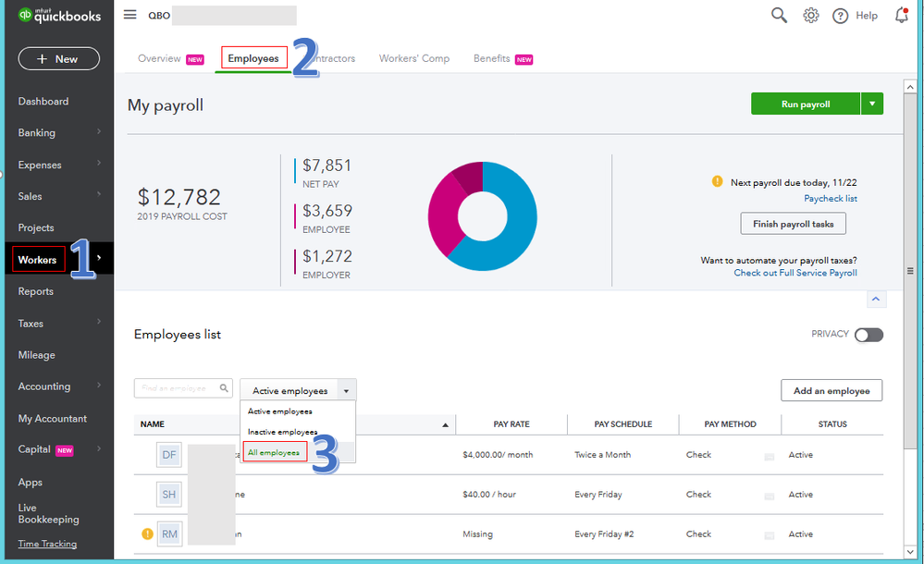Expand the Capital sidebar submenu
This screenshot has height=564, width=924.
(98, 448)
